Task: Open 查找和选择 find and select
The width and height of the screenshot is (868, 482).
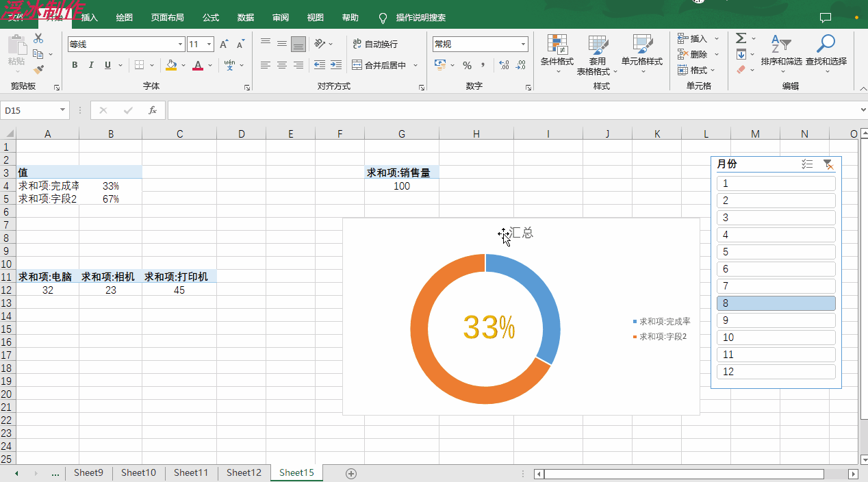Action: tap(826, 53)
